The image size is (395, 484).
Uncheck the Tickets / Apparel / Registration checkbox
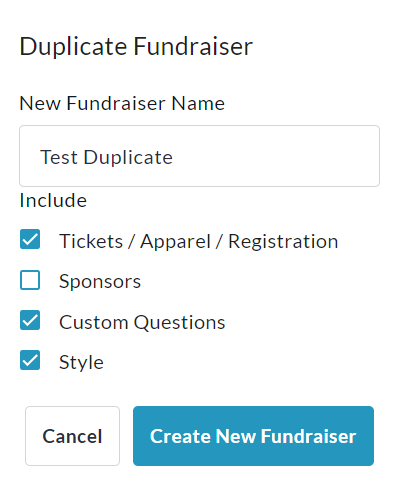(30, 239)
